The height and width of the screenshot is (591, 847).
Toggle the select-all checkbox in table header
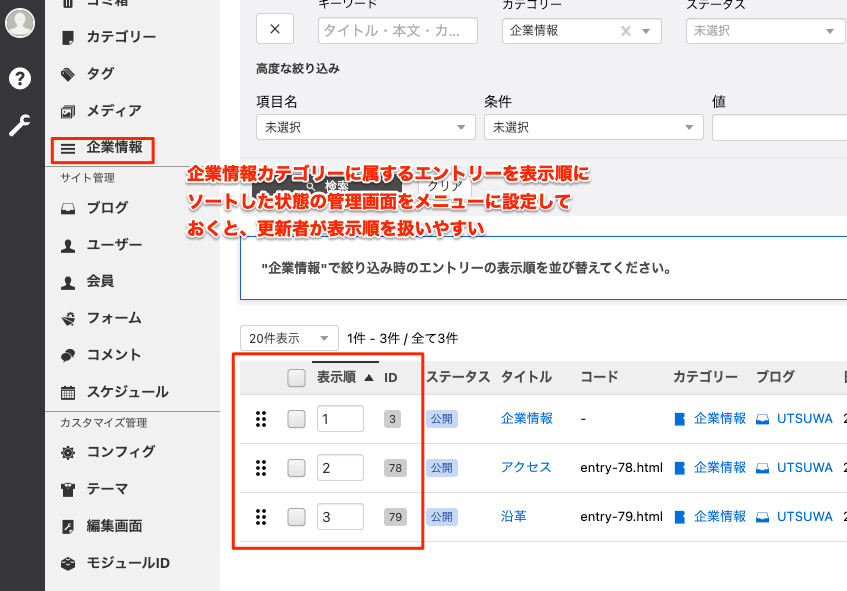pyautogui.click(x=296, y=378)
